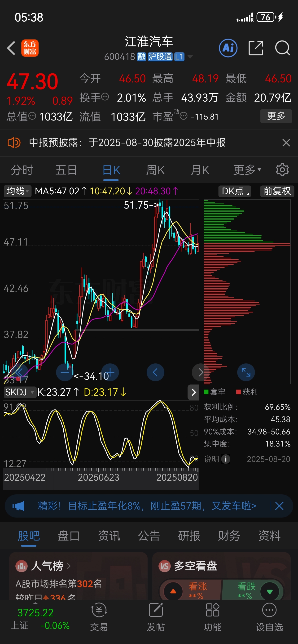Switch to 五日 chart tab
Viewport: 298px width, 644px height.
point(66,170)
